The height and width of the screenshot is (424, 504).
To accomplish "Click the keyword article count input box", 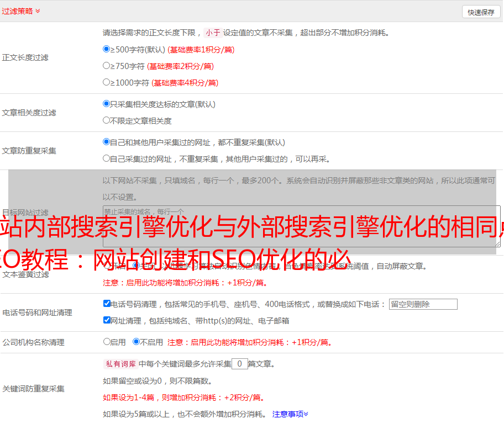I will pos(239,364).
